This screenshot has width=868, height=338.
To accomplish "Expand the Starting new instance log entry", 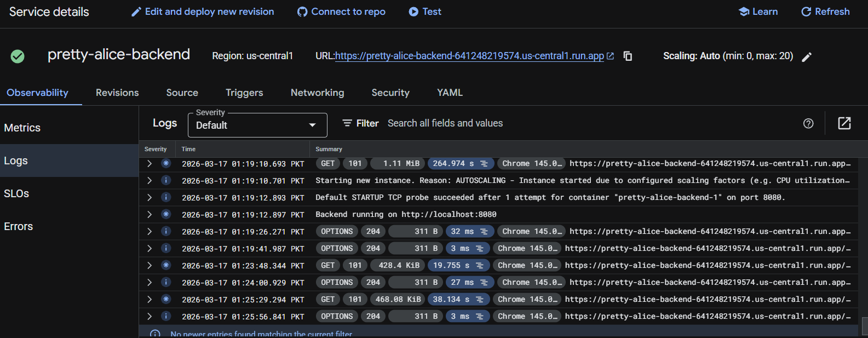I will (x=149, y=180).
